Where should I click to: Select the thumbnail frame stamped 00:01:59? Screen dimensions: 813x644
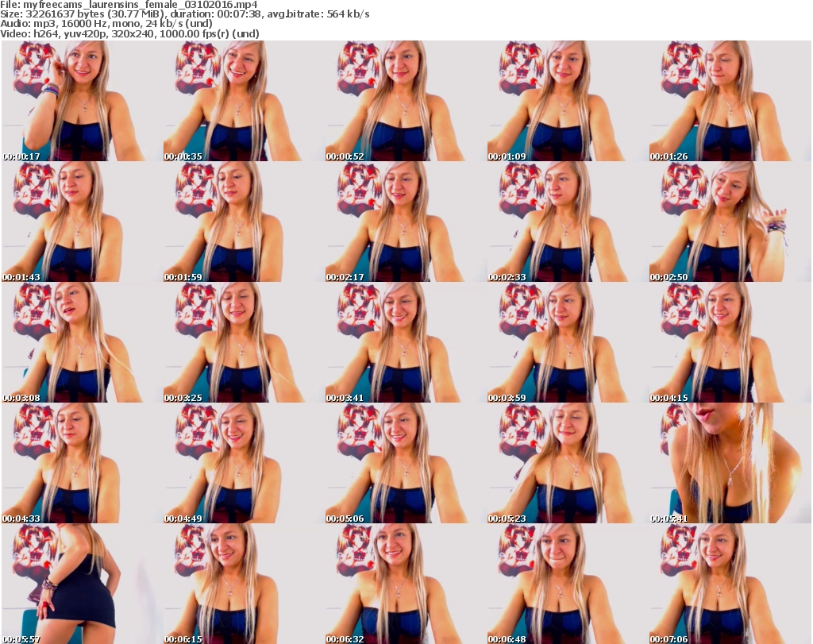[244, 222]
